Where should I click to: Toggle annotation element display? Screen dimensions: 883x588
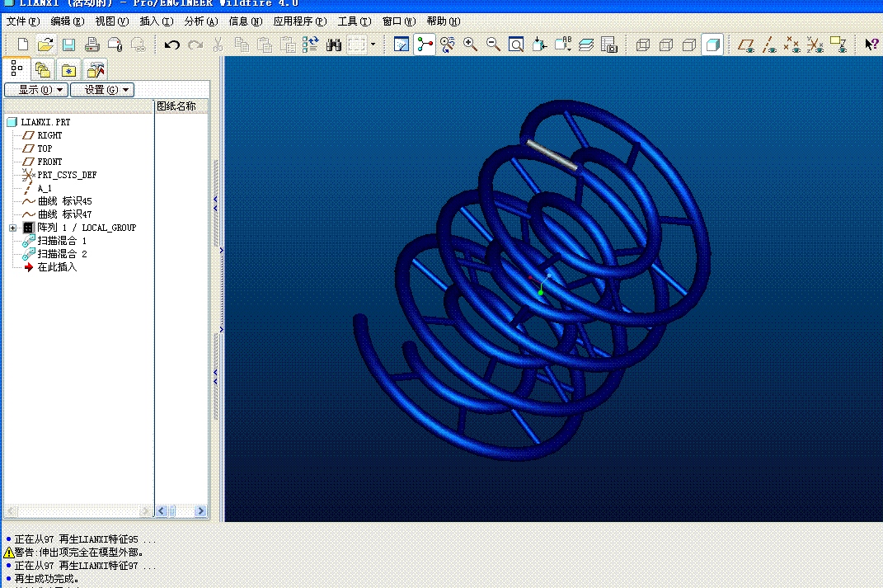(838, 45)
